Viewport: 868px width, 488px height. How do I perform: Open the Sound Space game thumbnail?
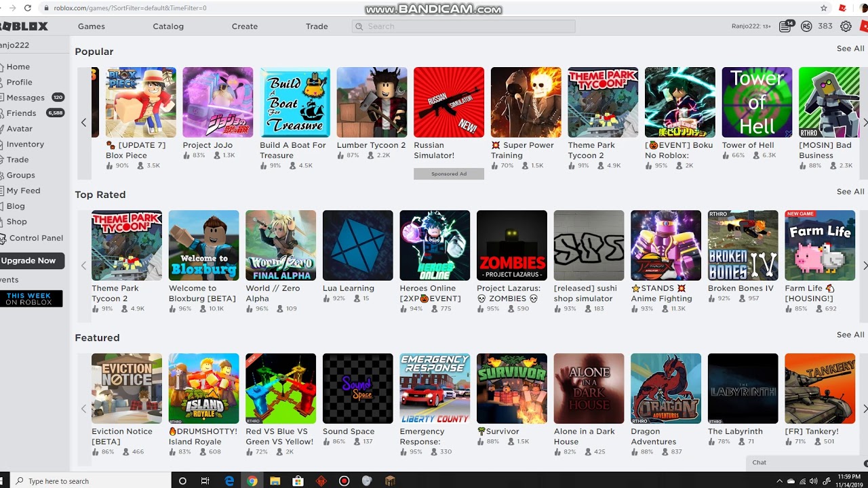[x=357, y=388]
